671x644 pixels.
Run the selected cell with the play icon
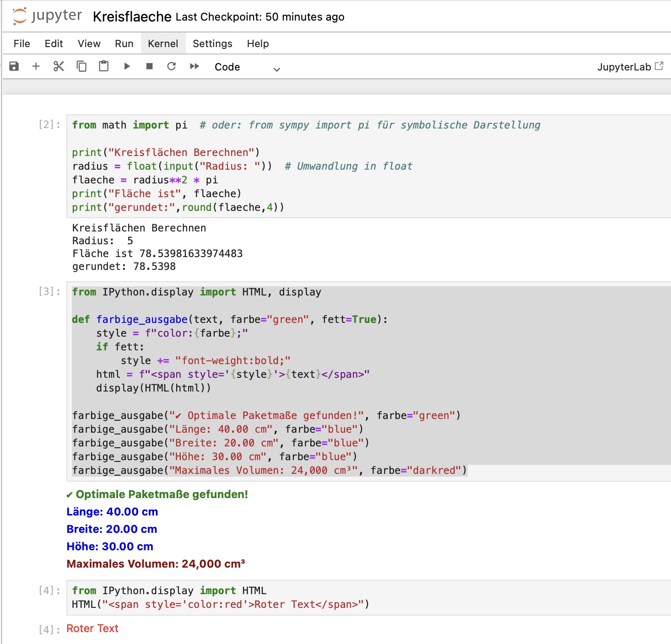pos(127,66)
